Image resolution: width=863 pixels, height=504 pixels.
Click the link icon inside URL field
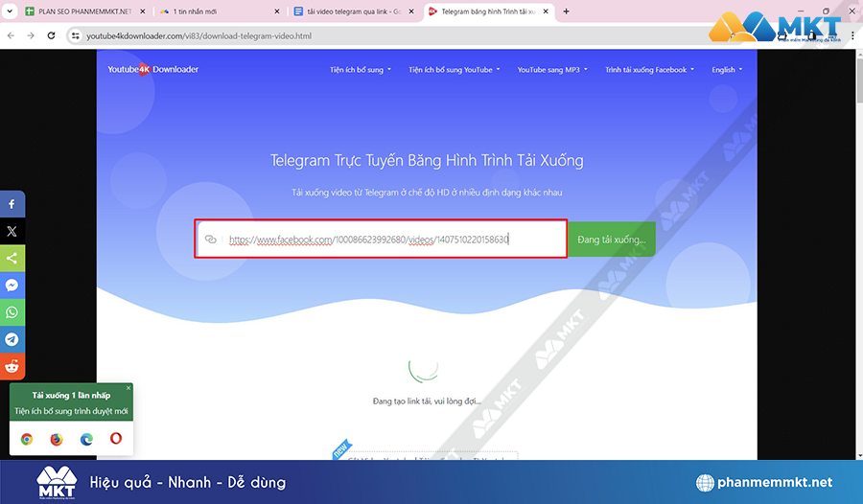tap(210, 240)
